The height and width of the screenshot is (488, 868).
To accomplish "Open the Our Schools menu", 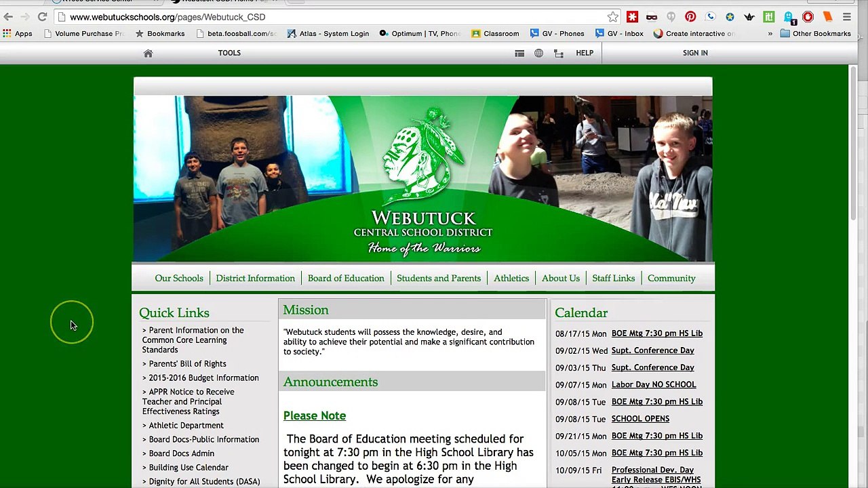I will tap(179, 278).
